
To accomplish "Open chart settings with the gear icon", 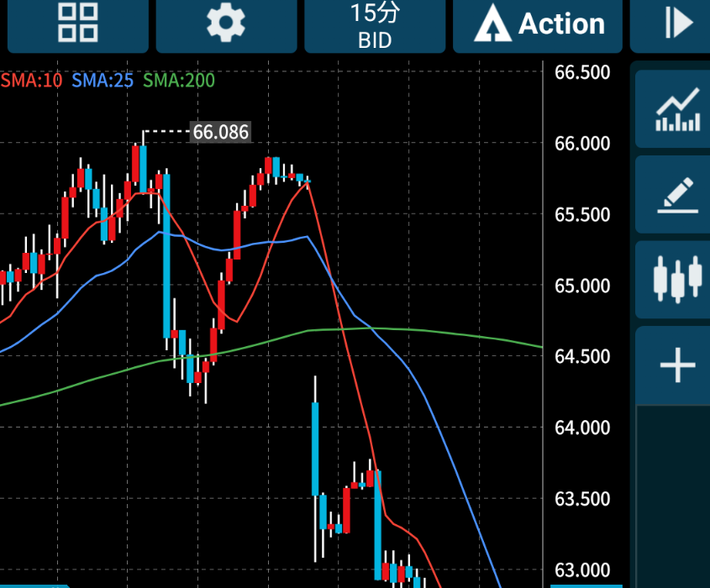I will [x=225, y=24].
